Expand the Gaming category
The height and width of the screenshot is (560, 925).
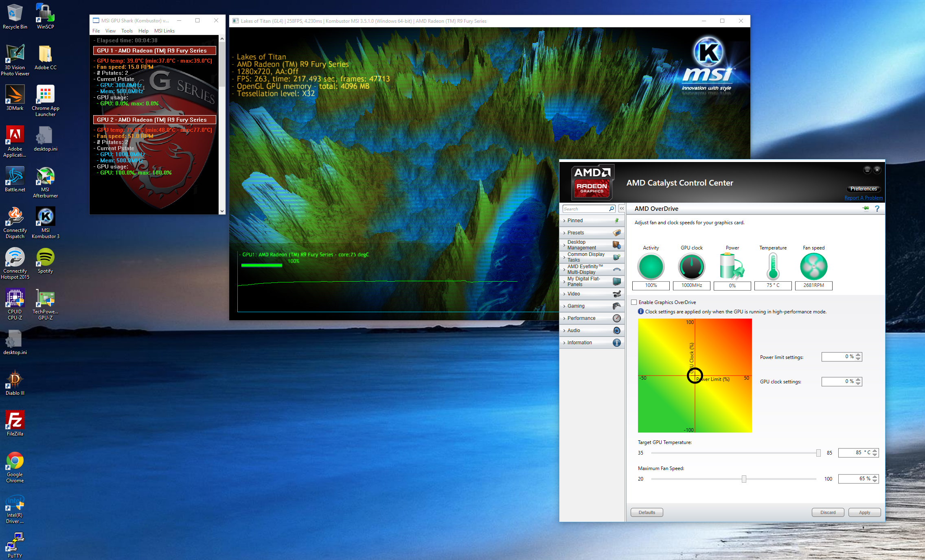coord(576,306)
